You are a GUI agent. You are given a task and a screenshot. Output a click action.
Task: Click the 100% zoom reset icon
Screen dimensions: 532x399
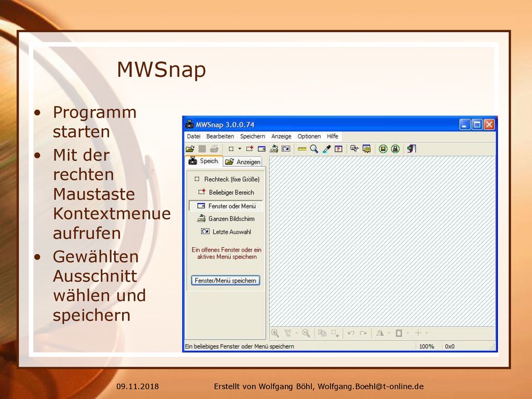pyautogui.click(x=288, y=333)
